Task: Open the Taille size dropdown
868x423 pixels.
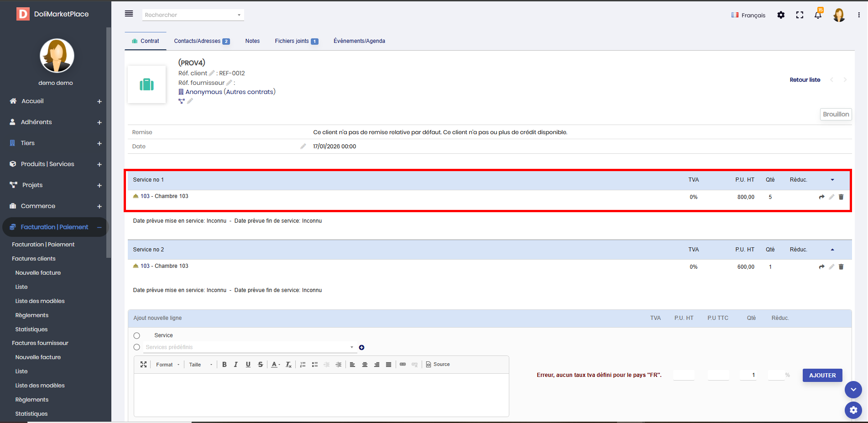Action: pos(201,365)
